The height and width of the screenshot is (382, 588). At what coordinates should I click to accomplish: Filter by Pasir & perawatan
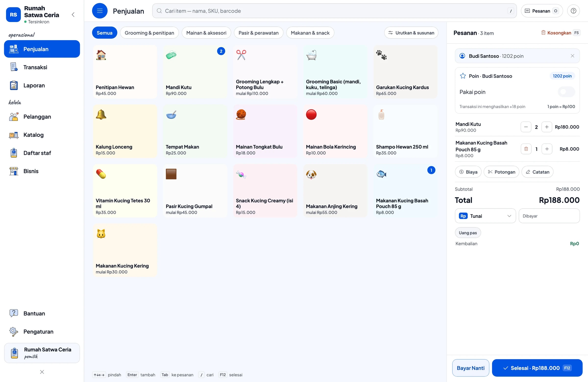coord(258,33)
